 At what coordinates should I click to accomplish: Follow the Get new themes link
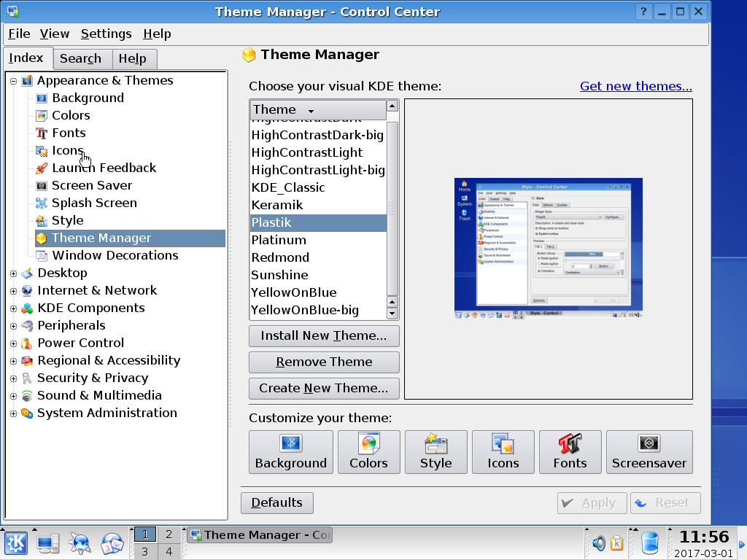(x=636, y=86)
